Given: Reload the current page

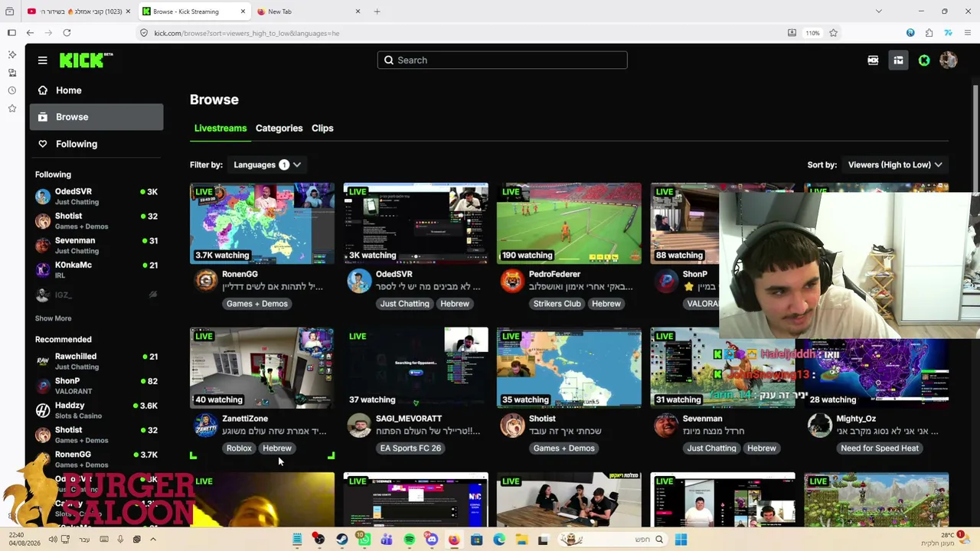Looking at the screenshot, I should (67, 33).
